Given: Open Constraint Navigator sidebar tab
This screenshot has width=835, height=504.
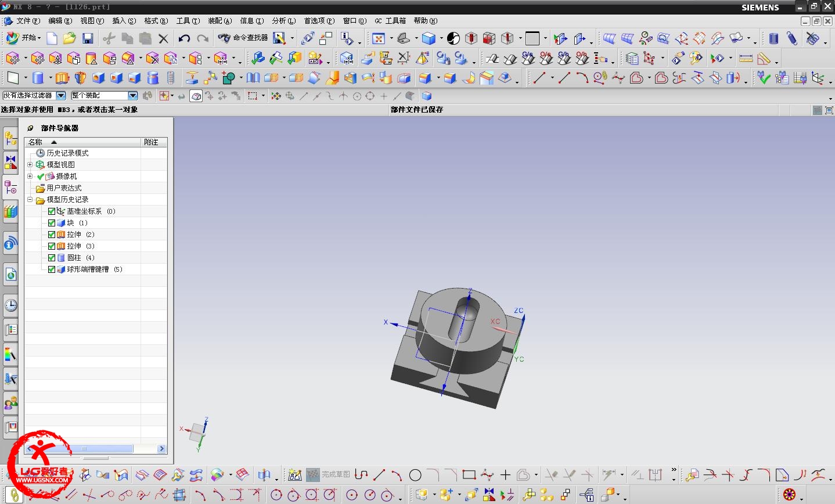Looking at the screenshot, I should 10,162.
